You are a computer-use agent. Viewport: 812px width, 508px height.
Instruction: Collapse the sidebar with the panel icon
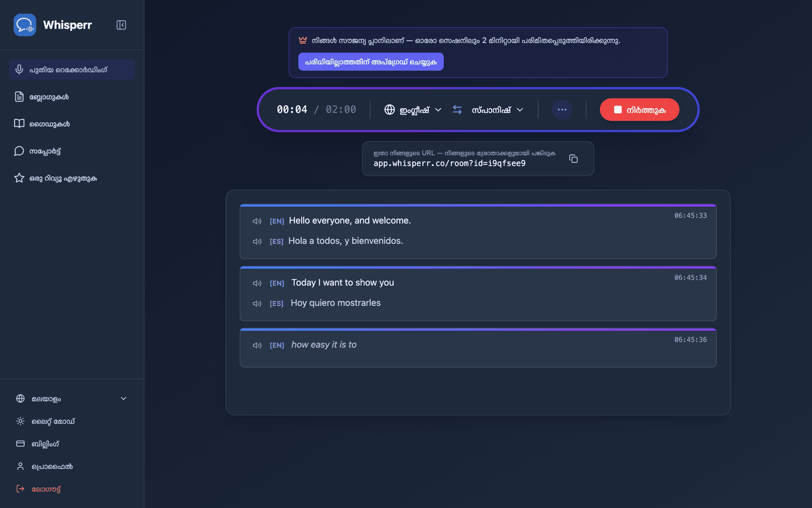[121, 25]
